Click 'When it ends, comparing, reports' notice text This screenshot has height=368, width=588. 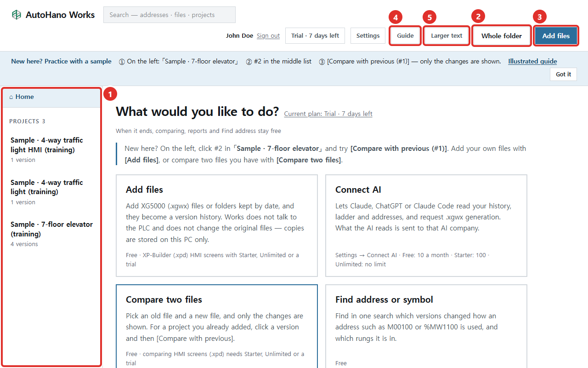198,131
